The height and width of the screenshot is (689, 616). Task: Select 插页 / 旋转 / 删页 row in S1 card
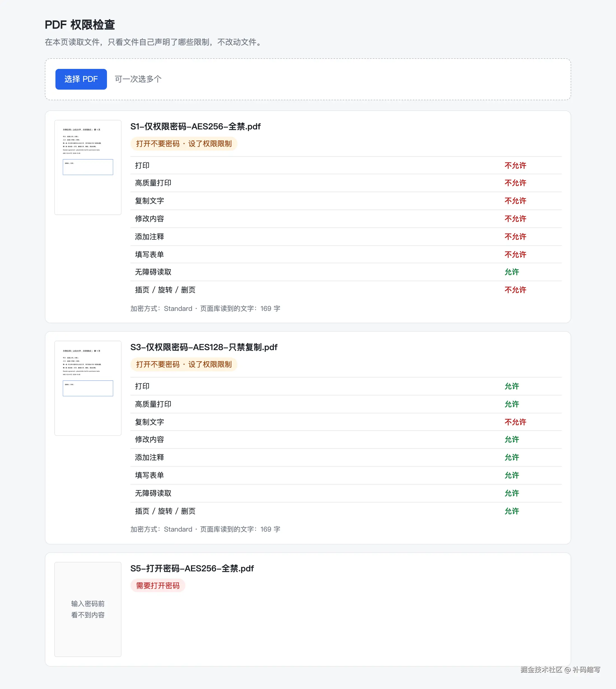coord(346,290)
